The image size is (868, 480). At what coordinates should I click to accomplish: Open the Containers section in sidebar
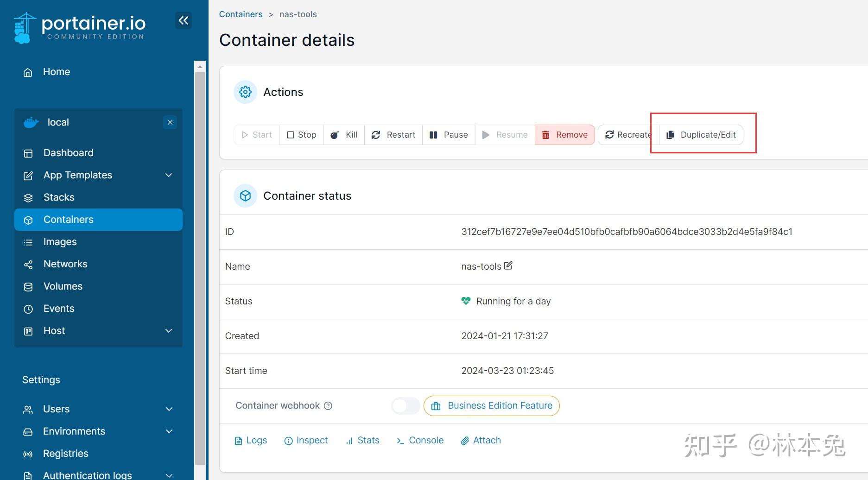pos(69,219)
